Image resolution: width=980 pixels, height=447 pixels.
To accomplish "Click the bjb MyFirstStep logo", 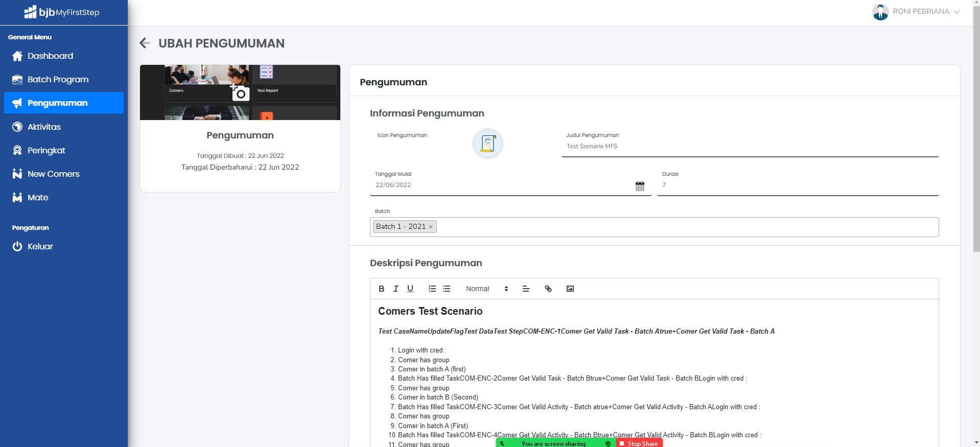I will tap(62, 12).
